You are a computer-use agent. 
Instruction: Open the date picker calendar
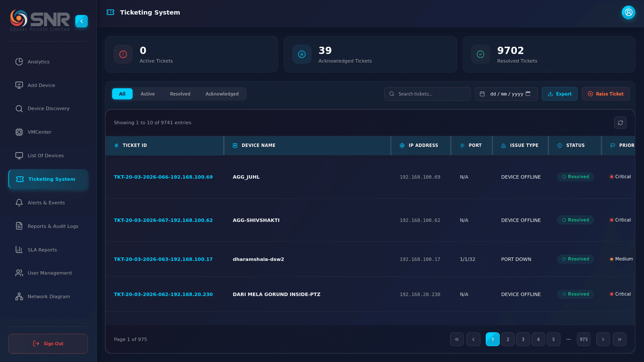tap(528, 94)
